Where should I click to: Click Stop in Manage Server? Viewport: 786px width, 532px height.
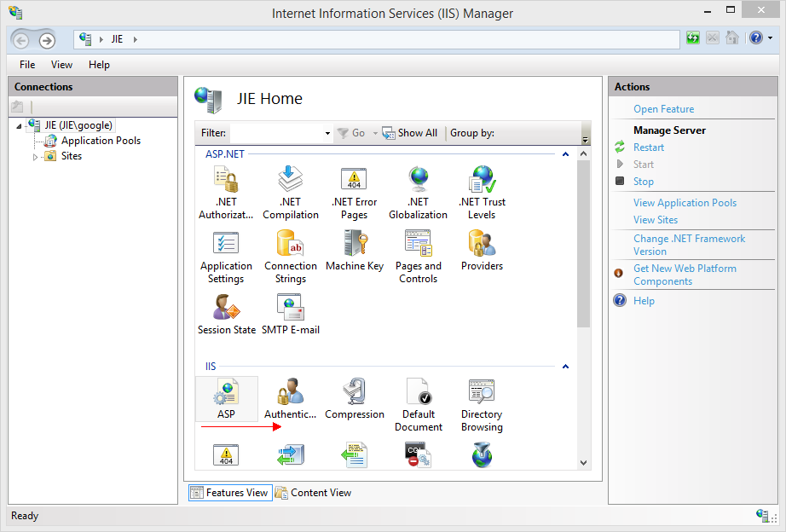(x=643, y=182)
